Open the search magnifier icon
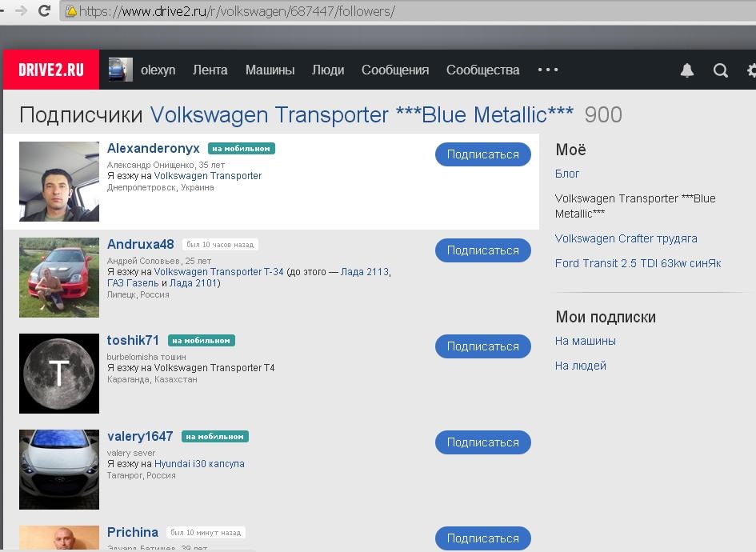Viewport: 756px width, 552px height. tap(720, 70)
